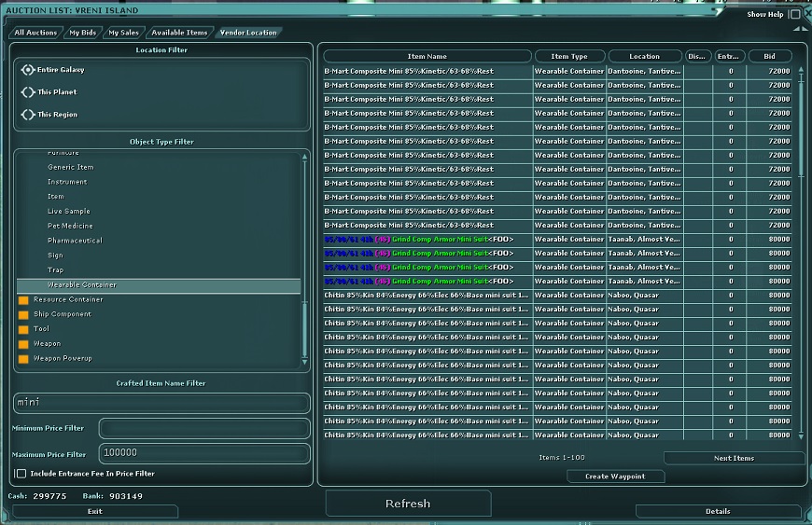
Task: Select Live Sample object type
Action: [69, 211]
